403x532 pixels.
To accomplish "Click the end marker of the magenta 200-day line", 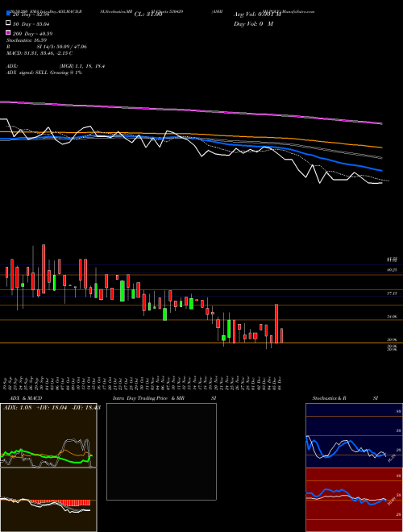I will [382, 123].
